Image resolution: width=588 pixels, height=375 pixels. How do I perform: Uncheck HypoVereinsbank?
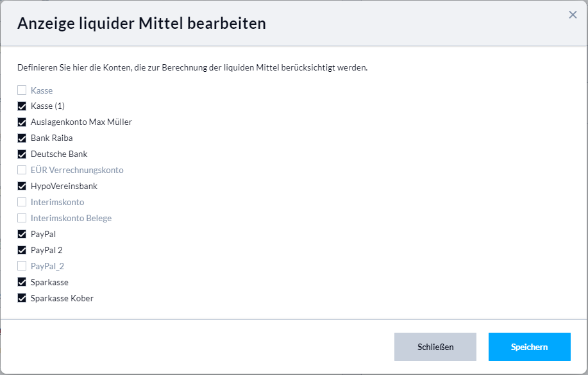(22, 186)
